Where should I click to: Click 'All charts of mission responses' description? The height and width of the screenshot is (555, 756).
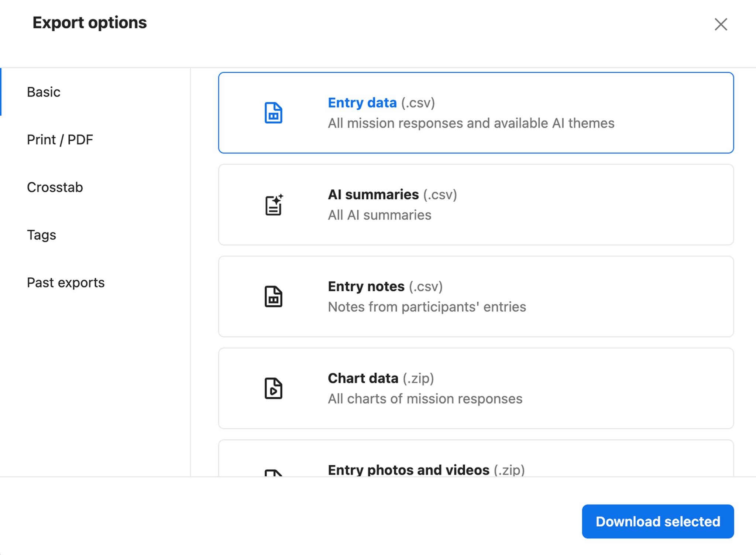pos(425,399)
